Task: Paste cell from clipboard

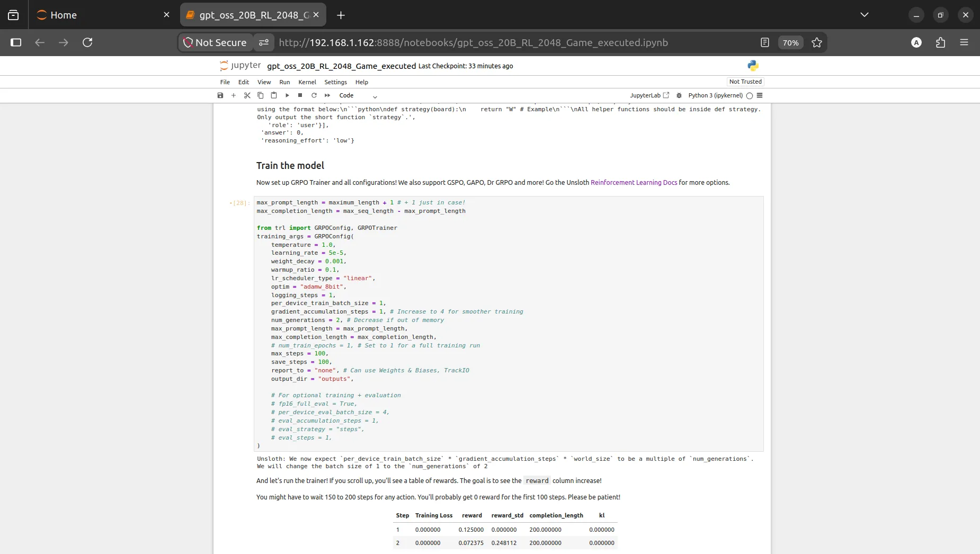Action: (x=274, y=95)
